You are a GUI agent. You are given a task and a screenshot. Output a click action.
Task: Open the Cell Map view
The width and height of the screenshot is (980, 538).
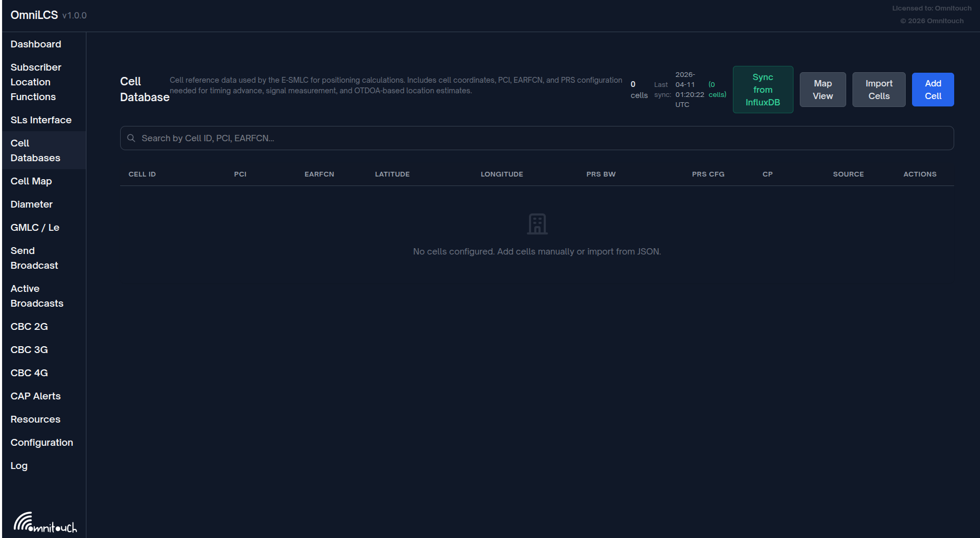click(31, 181)
